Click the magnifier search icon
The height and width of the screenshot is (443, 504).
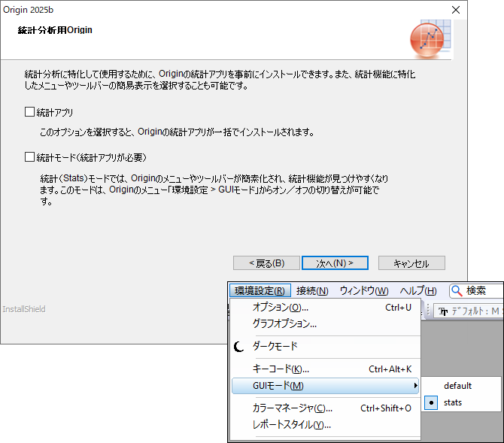pos(457,291)
